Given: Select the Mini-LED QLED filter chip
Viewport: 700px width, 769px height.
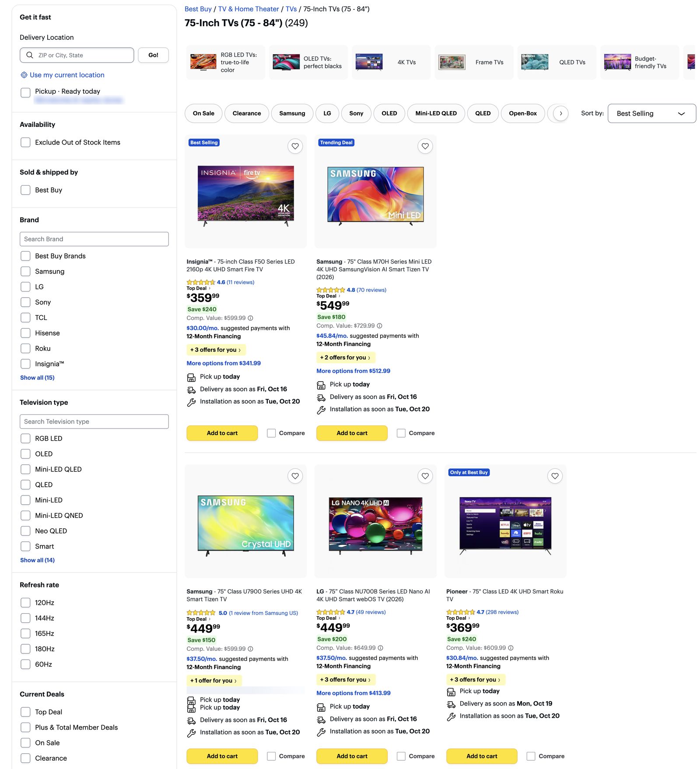Looking at the screenshot, I should click(x=436, y=113).
